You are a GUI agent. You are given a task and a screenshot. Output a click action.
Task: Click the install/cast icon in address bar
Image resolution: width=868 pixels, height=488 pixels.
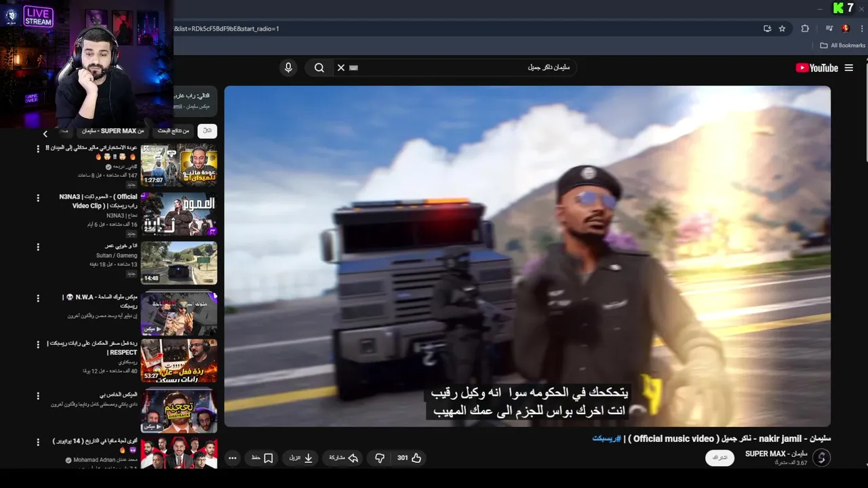coord(767,28)
